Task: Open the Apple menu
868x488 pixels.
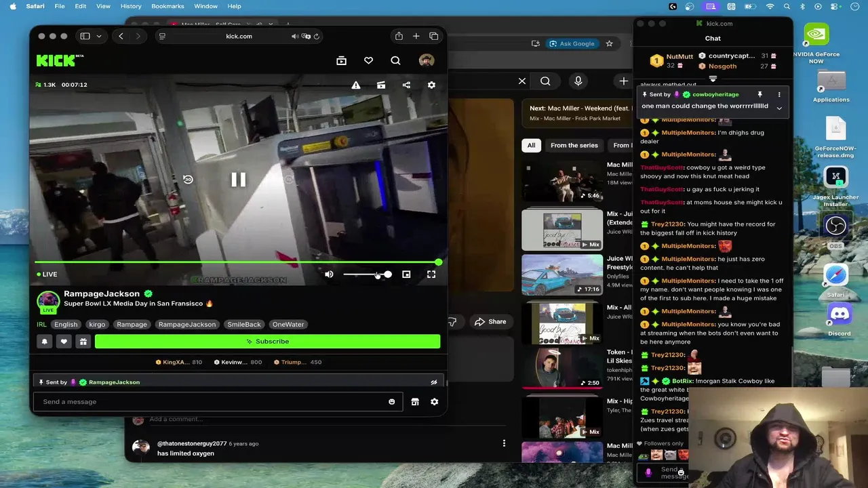Action: click(12, 6)
